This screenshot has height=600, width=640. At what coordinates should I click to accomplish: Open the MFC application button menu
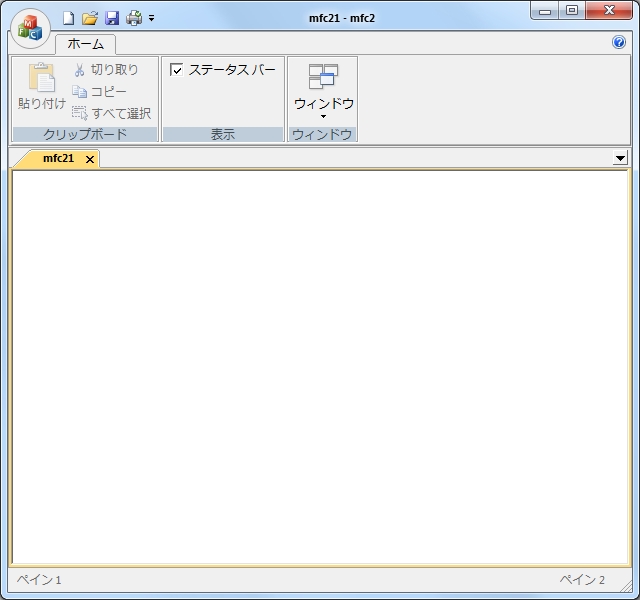(x=30, y=29)
